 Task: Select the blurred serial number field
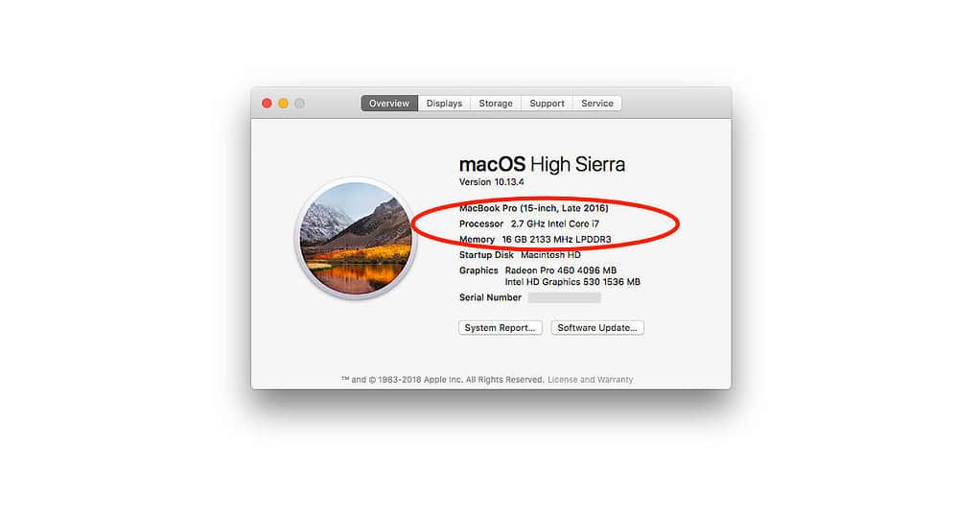pos(565,297)
